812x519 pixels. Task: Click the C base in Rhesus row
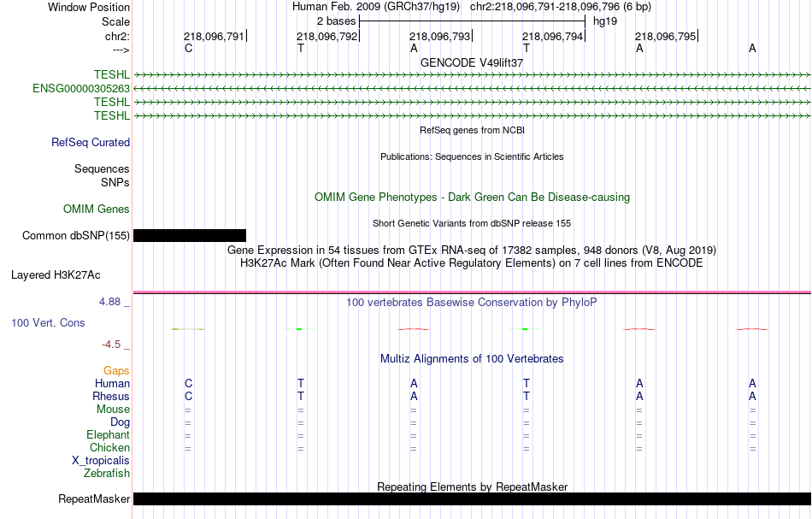point(189,396)
